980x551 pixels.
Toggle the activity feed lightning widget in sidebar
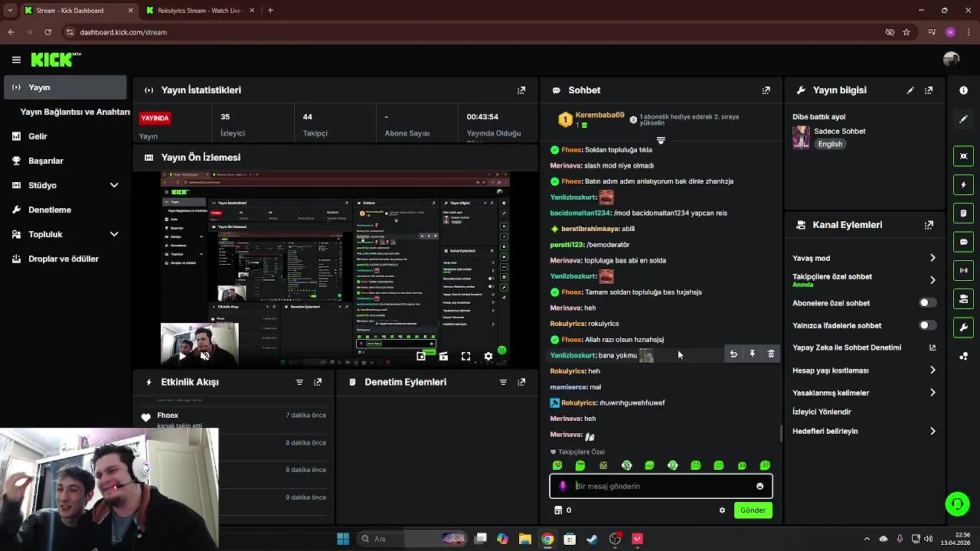[x=963, y=184]
